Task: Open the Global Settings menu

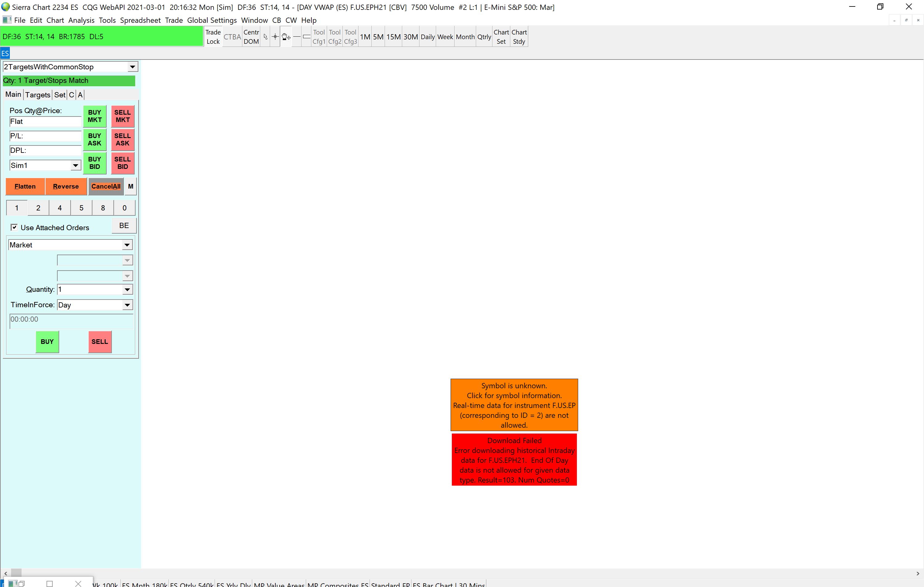Action: (x=212, y=20)
